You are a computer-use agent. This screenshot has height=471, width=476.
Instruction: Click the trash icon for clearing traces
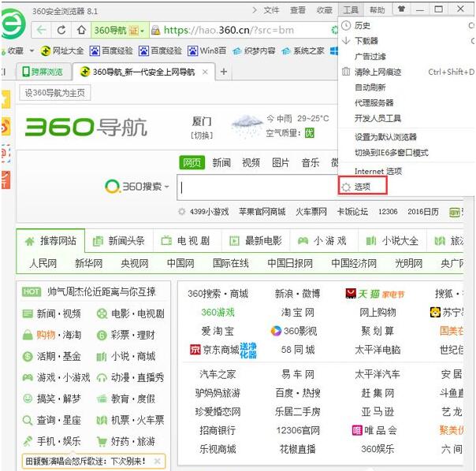pyautogui.click(x=346, y=72)
